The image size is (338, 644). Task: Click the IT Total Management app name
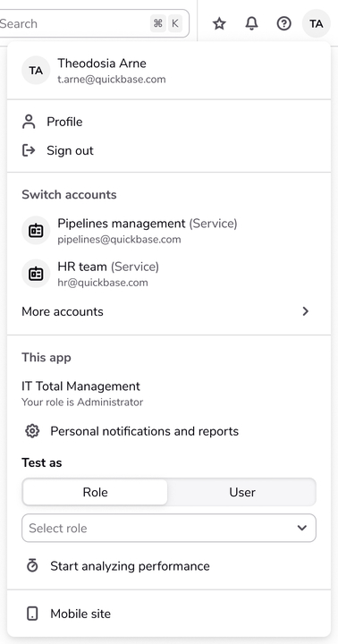pos(80,386)
